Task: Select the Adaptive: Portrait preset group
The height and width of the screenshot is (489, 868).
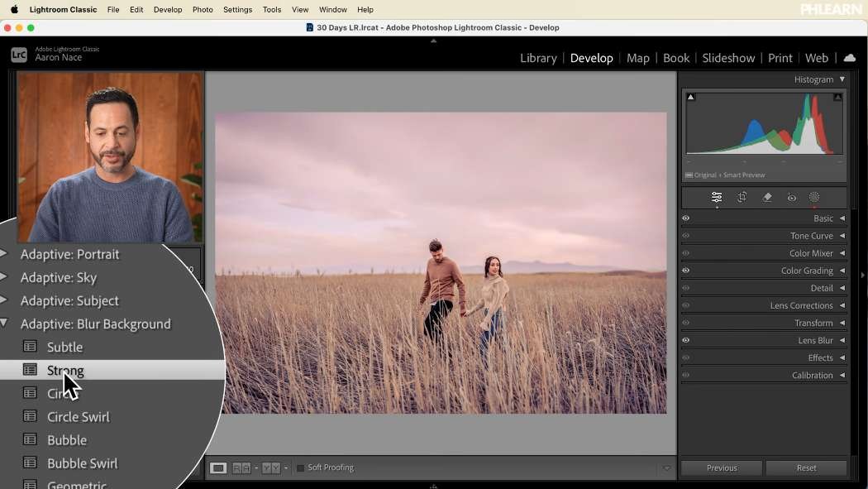Action: [69, 254]
